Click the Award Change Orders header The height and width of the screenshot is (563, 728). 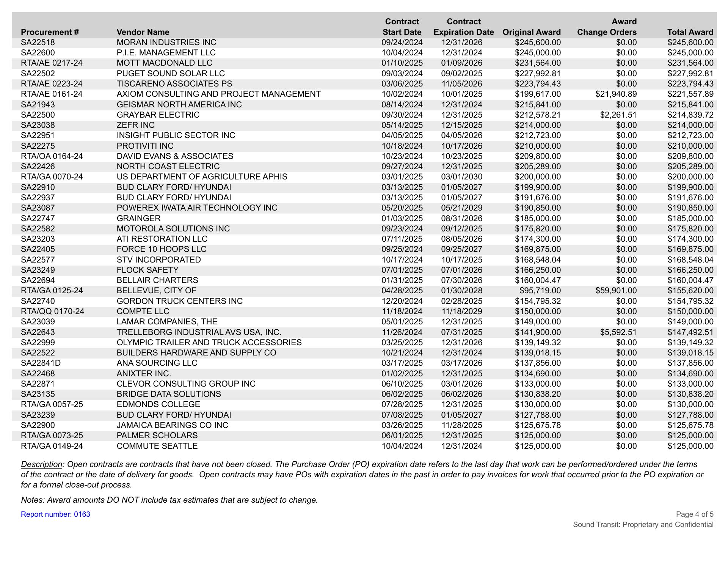[x=607, y=27]
